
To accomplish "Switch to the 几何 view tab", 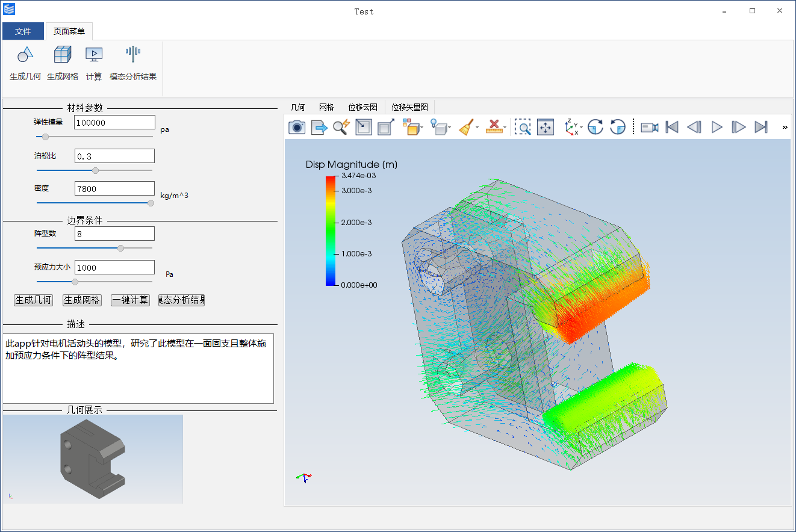I will click(297, 107).
